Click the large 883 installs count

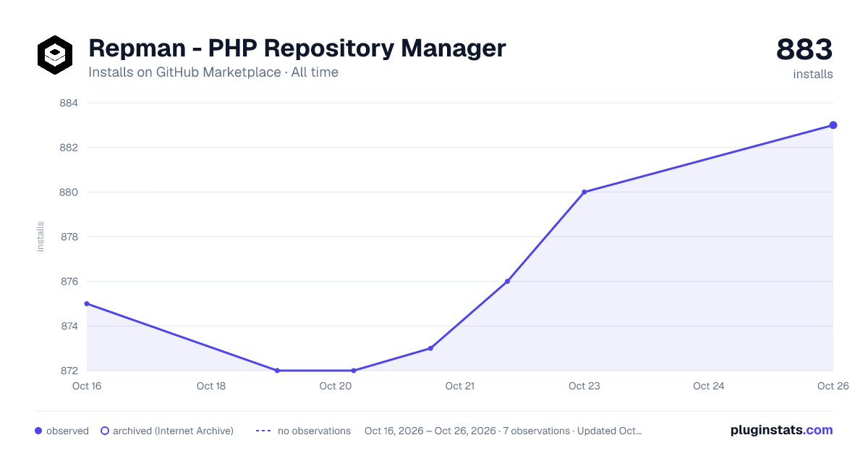[x=804, y=50]
